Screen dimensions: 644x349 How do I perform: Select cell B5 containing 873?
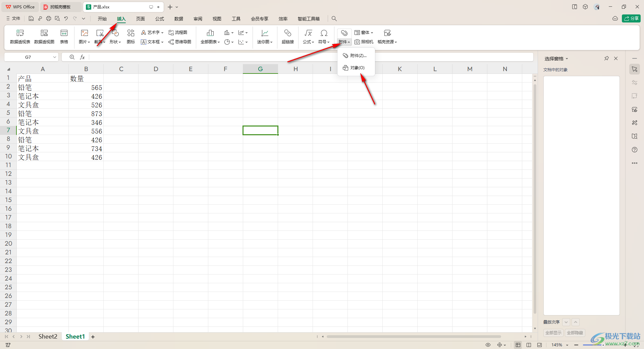[86, 113]
